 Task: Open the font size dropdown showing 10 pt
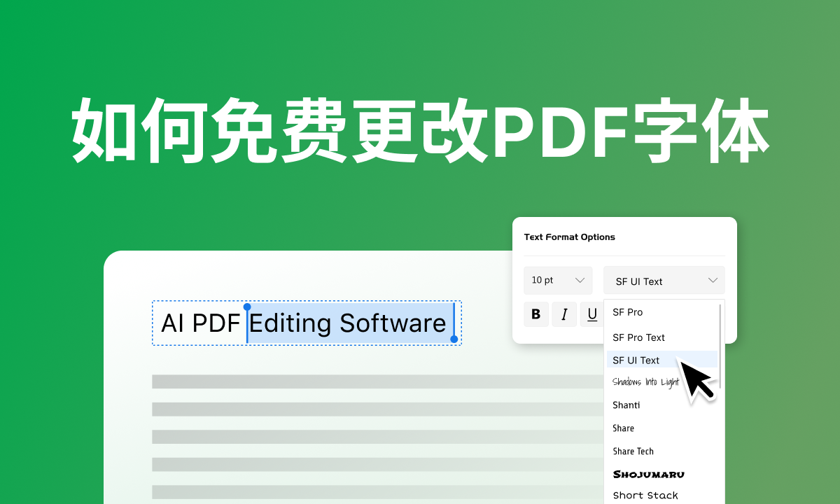click(x=558, y=280)
